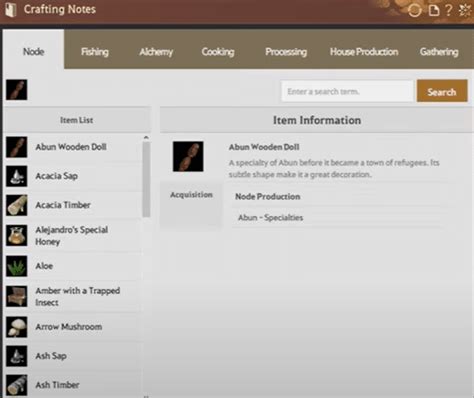Click Alejandro's Special Honey jar icon
This screenshot has width=474, height=398.
(16, 235)
